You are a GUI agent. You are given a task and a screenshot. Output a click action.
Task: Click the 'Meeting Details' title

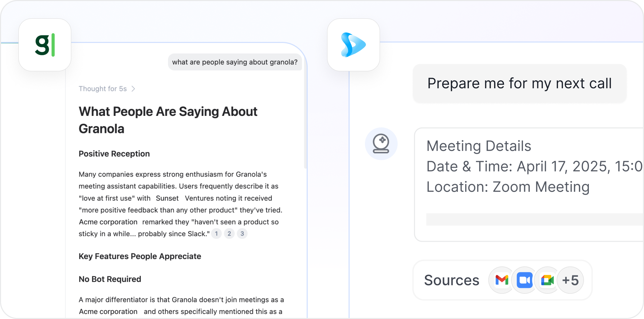click(x=479, y=146)
